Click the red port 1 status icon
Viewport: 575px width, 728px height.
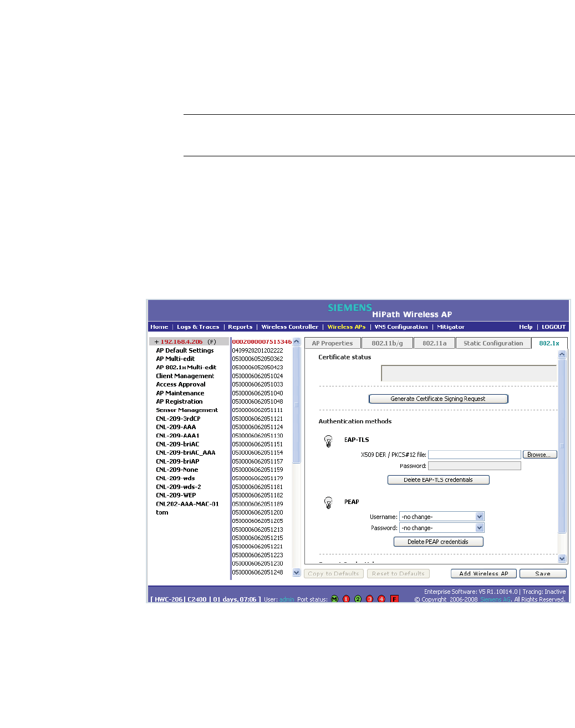347,599
